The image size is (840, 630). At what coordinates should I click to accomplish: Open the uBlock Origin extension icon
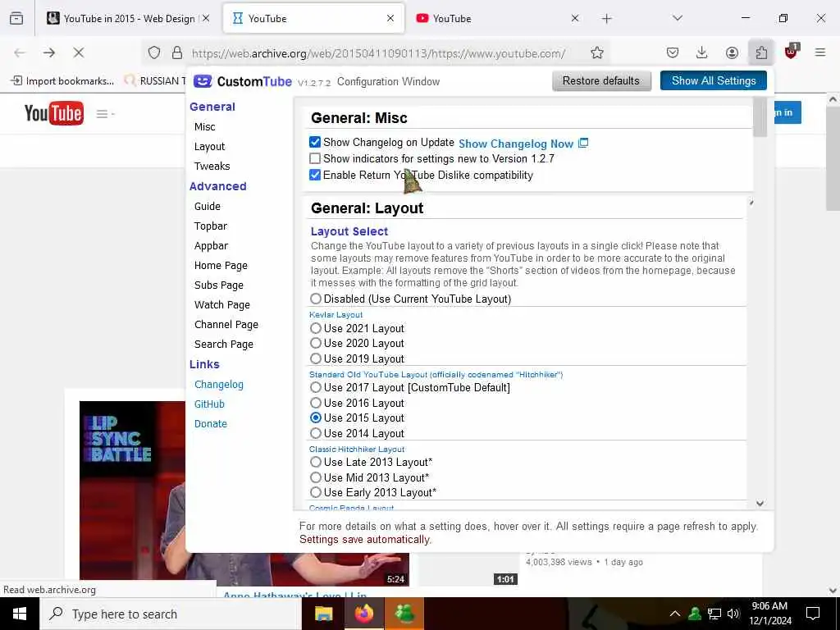point(792,52)
